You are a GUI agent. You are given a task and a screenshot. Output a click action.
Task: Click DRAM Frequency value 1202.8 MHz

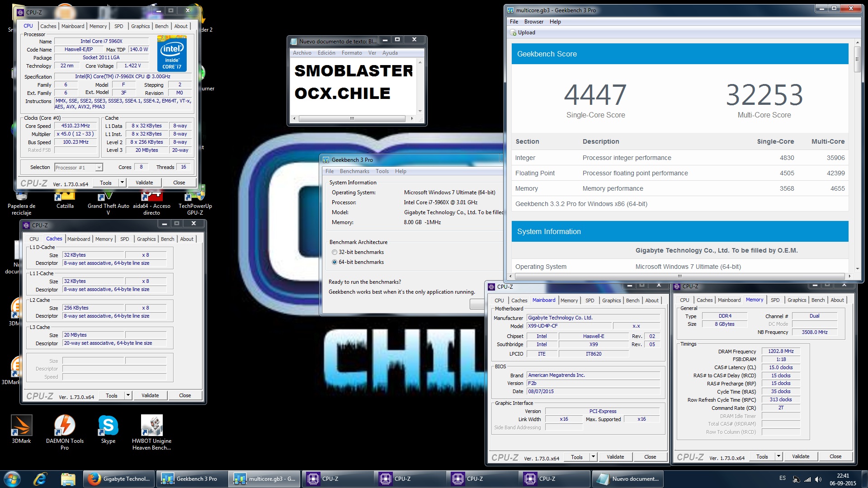[781, 351]
